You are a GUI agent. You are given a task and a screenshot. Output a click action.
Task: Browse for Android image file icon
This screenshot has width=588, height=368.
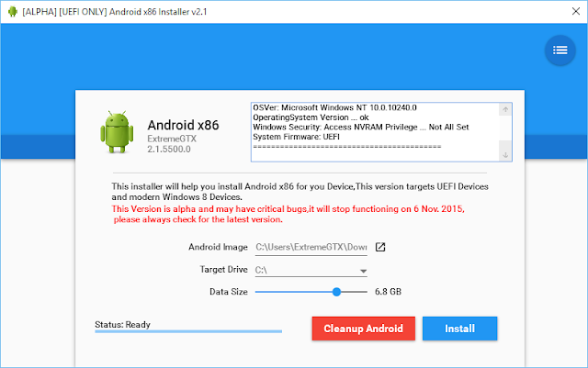(x=380, y=247)
